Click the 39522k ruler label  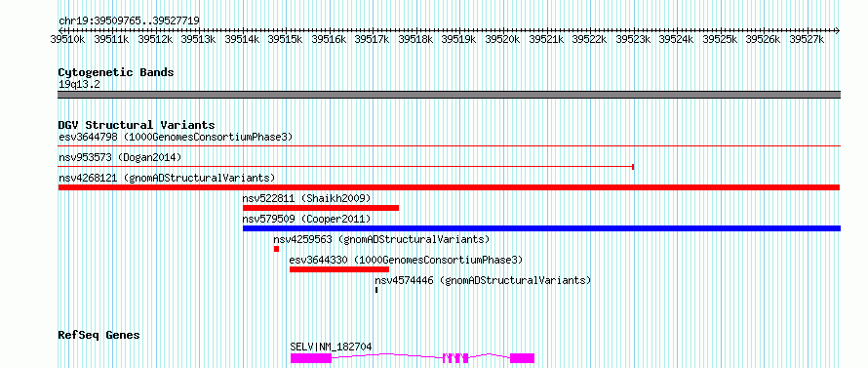(x=589, y=39)
